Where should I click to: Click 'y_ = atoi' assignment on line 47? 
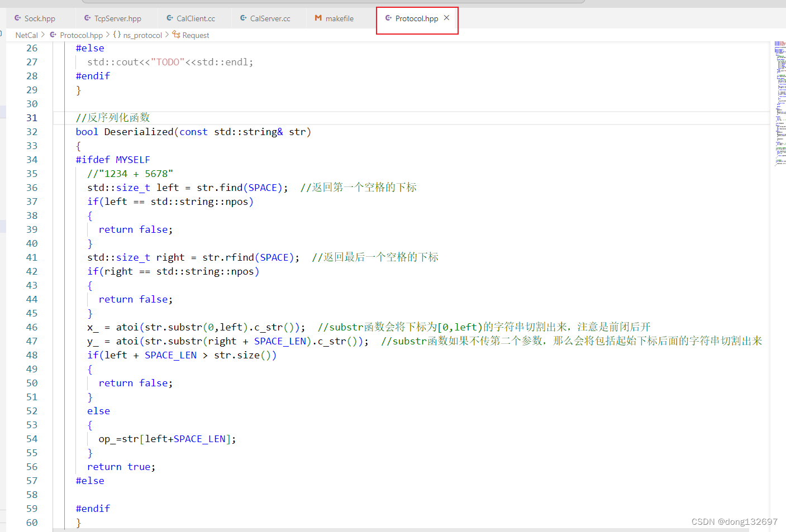tap(113, 341)
